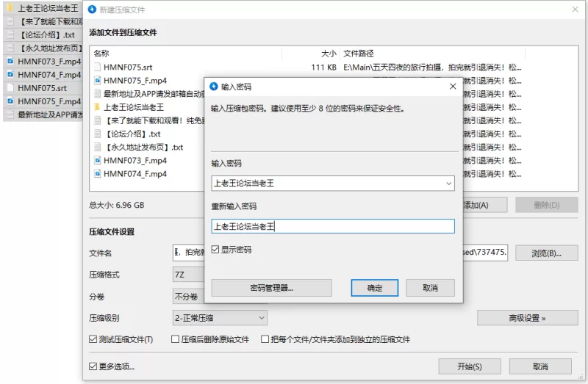The width and height of the screenshot is (588, 384).
Task: Click the 确定 button in the password dialog
Action: pyautogui.click(x=375, y=288)
